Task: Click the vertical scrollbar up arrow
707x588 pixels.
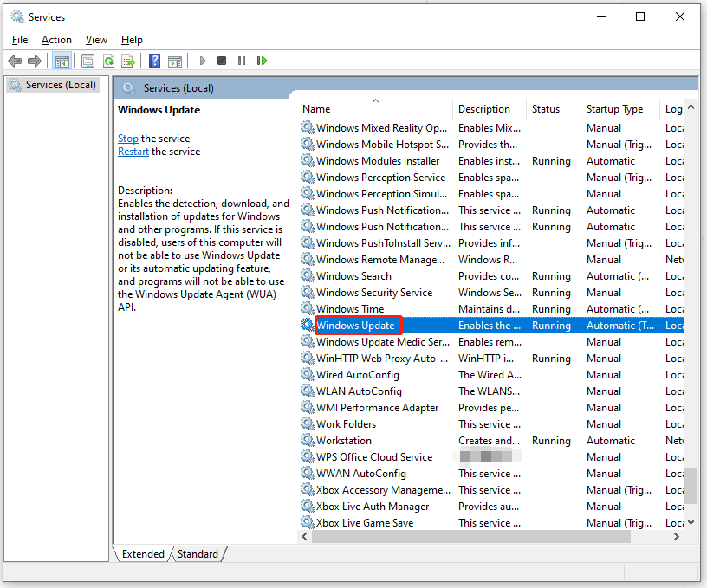Action: [x=691, y=107]
